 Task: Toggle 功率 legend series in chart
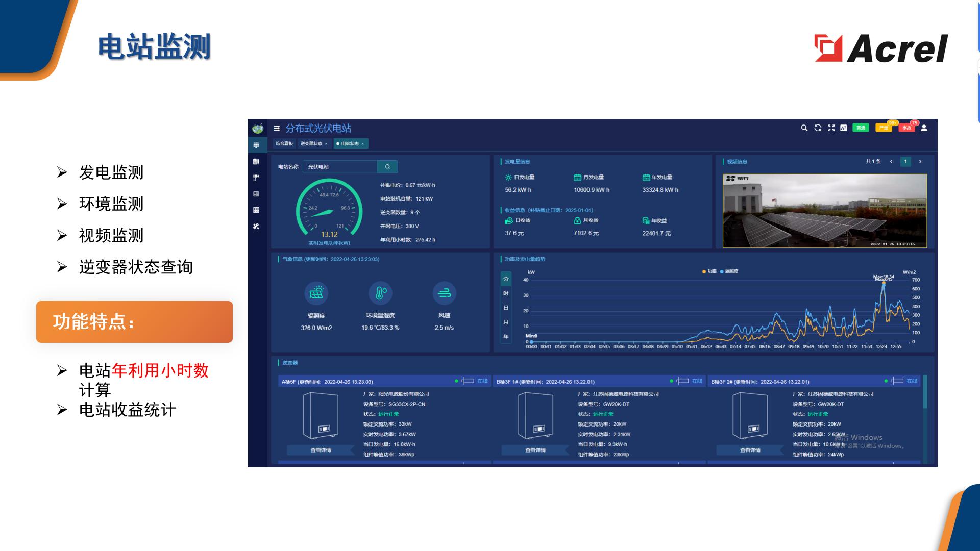coord(709,271)
